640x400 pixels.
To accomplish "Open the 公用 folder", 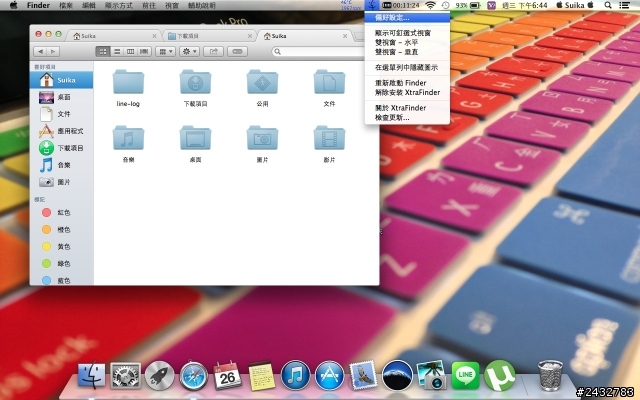I will 262,82.
